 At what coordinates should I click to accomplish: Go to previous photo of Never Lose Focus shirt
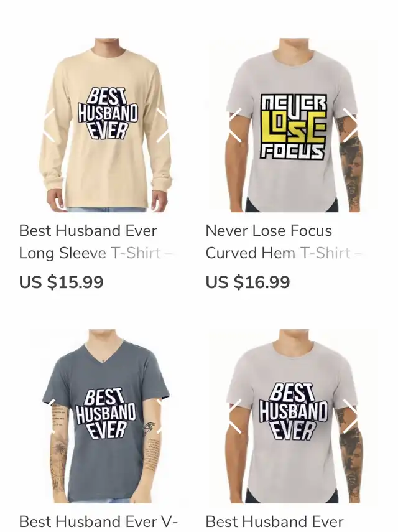pyautogui.click(x=236, y=125)
